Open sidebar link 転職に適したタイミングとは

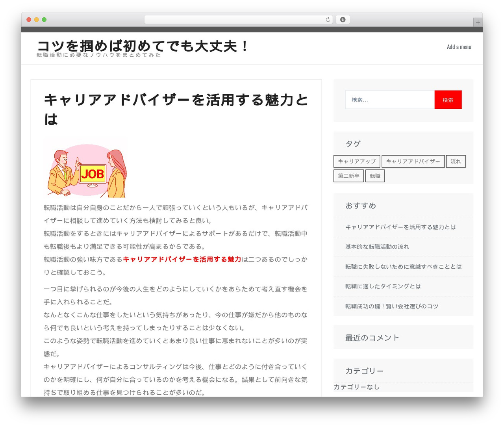point(383,286)
